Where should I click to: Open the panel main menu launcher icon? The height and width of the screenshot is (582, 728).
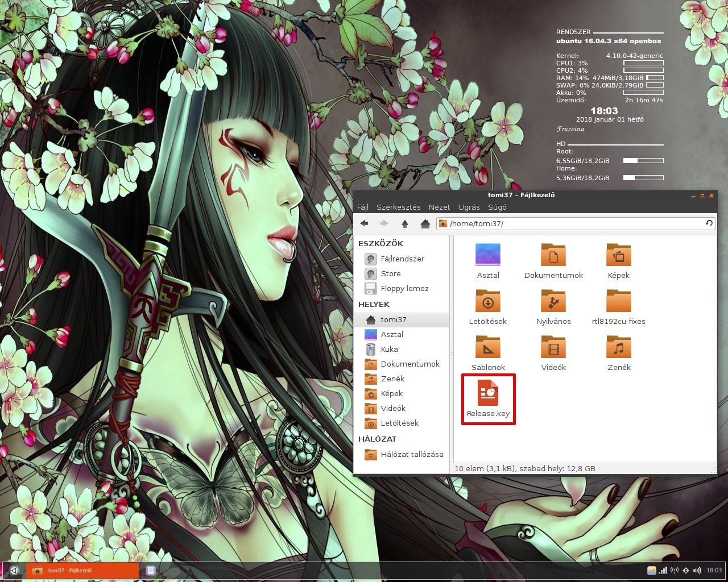coord(14,571)
